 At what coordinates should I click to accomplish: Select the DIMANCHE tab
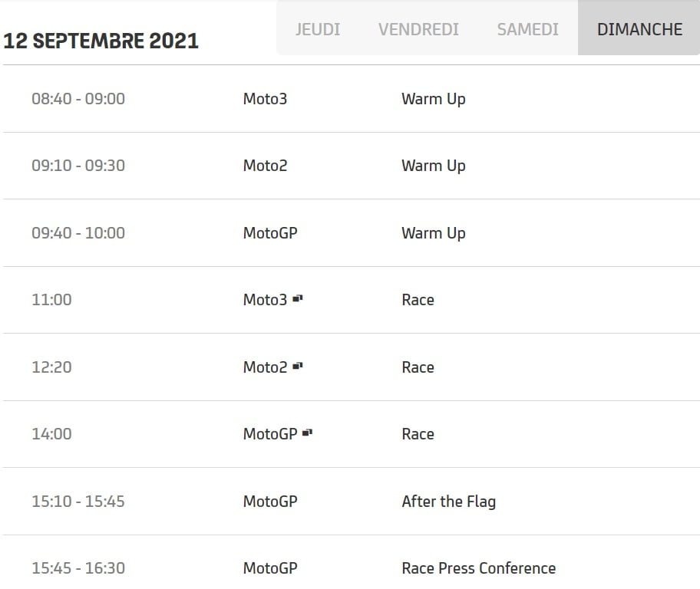tap(639, 29)
